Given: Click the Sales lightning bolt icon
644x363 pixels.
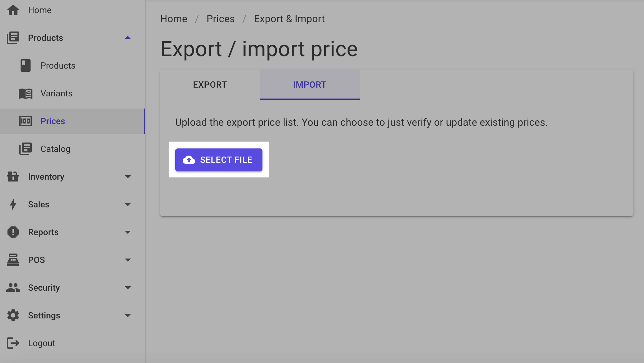Looking at the screenshot, I should tap(13, 204).
